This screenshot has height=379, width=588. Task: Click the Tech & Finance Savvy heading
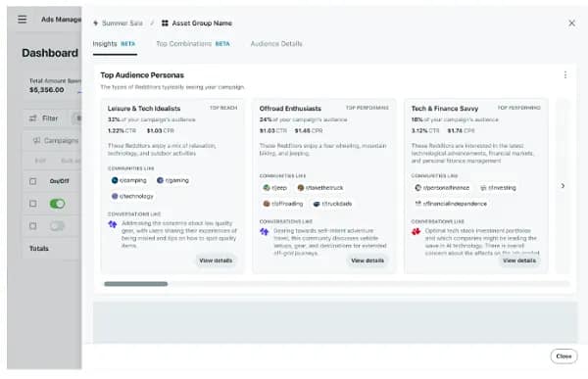tap(445, 109)
